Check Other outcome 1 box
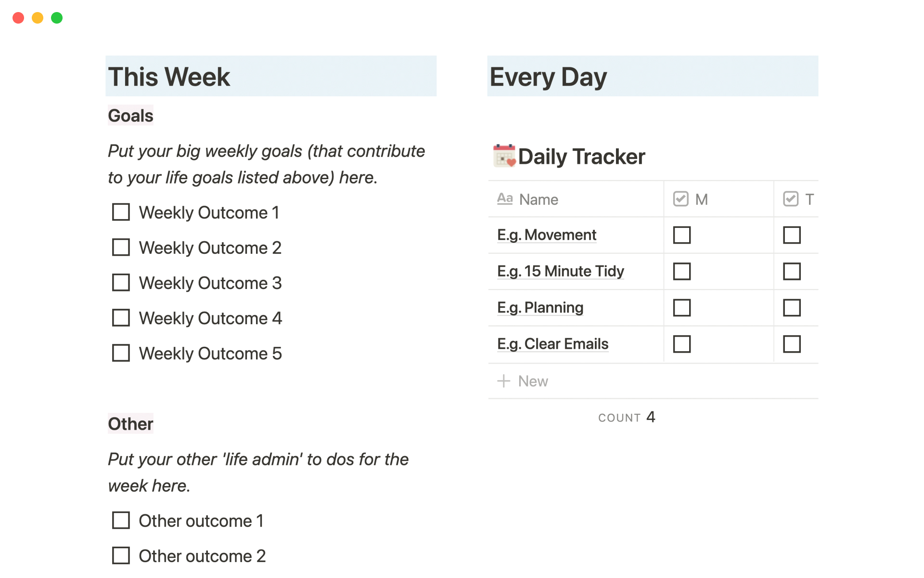Image resolution: width=924 pixels, height=578 pixels. [x=121, y=520]
